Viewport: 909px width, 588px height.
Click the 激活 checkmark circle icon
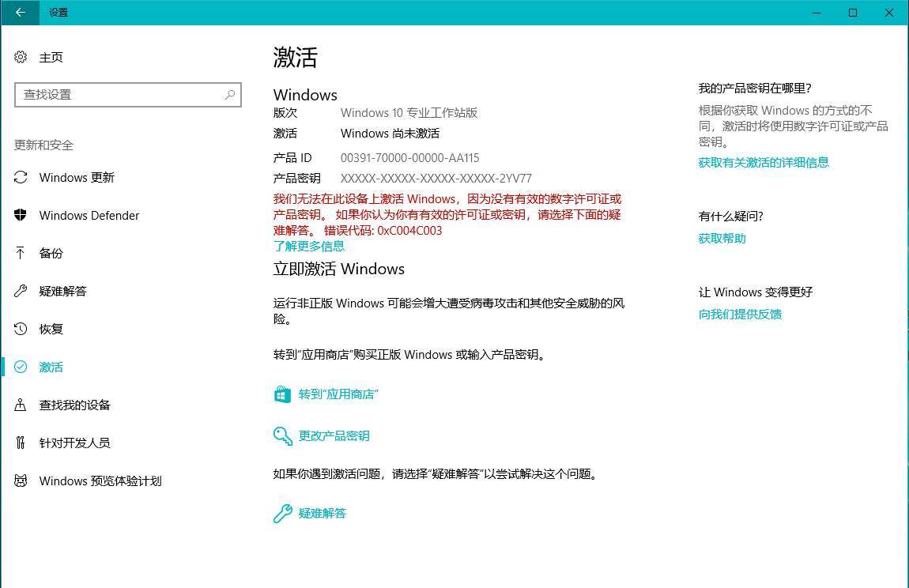[21, 367]
